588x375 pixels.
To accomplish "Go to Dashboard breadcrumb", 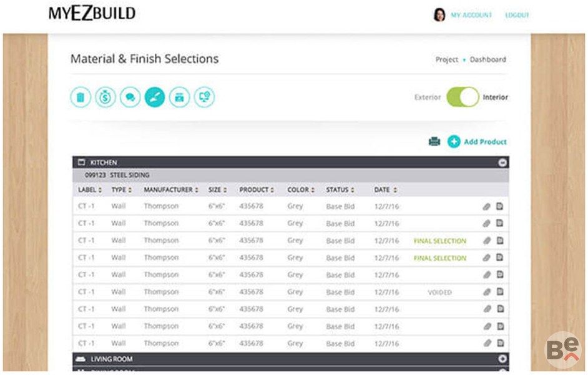I will 488,60.
